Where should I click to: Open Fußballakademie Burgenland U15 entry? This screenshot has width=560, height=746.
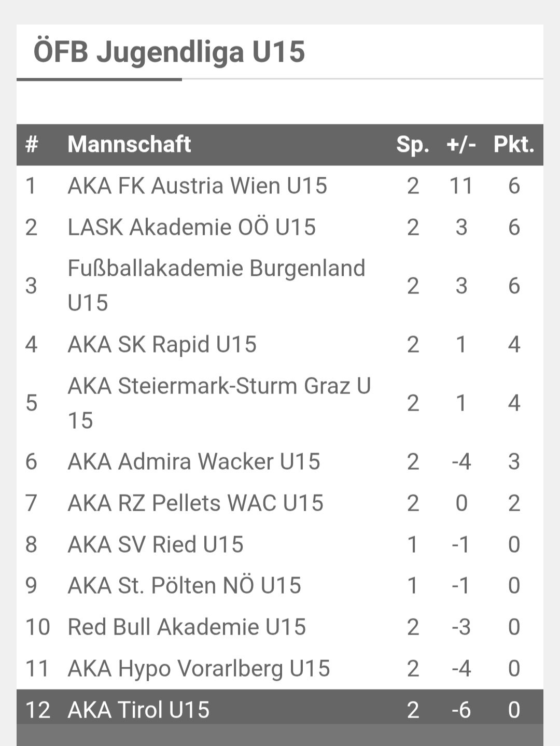216,286
